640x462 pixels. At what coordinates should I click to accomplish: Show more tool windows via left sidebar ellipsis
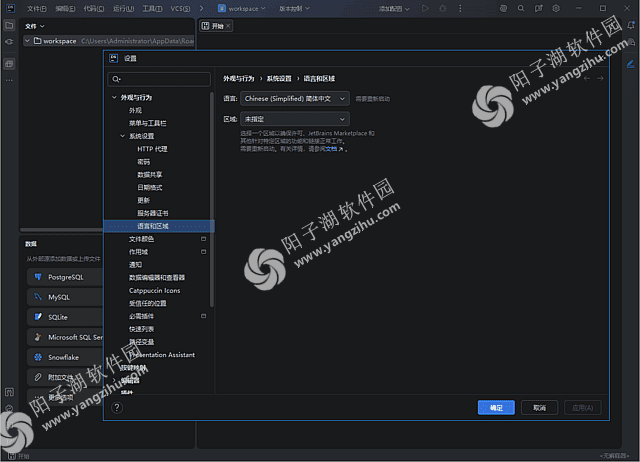[9, 80]
